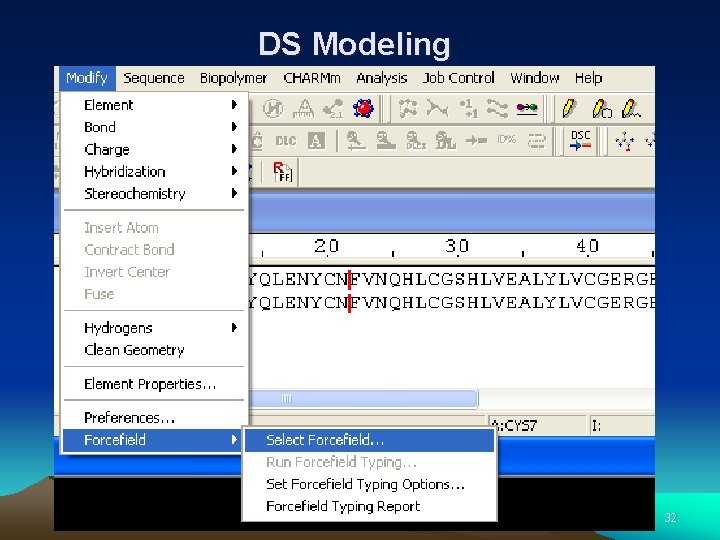
Task: Click the disabled Invert Center entry
Action: [x=154, y=272]
